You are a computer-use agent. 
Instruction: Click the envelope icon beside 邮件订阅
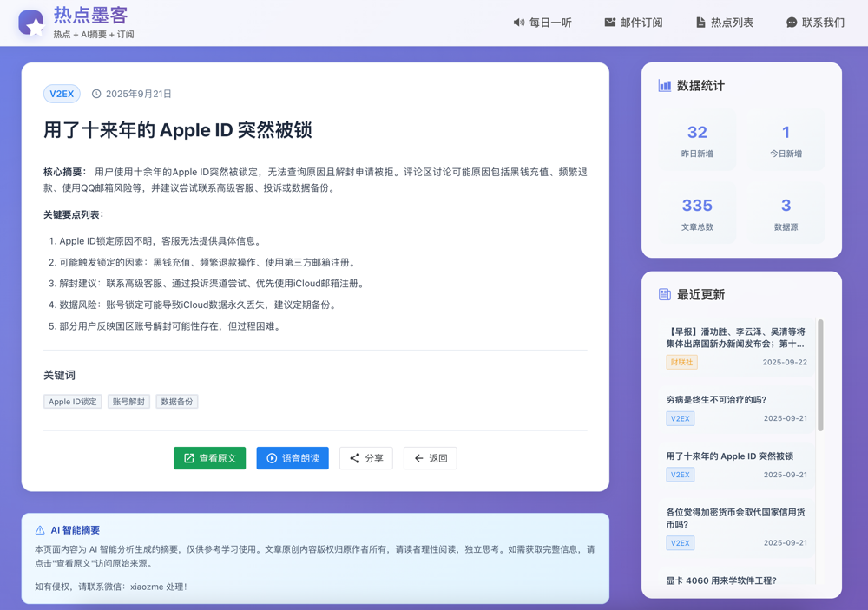[609, 23]
